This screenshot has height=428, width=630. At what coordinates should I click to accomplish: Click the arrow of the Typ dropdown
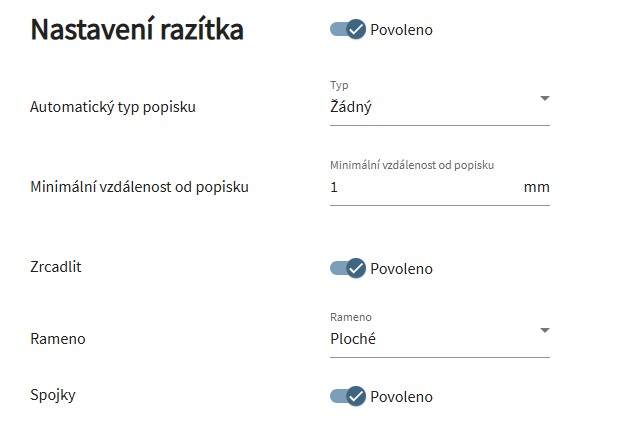544,98
